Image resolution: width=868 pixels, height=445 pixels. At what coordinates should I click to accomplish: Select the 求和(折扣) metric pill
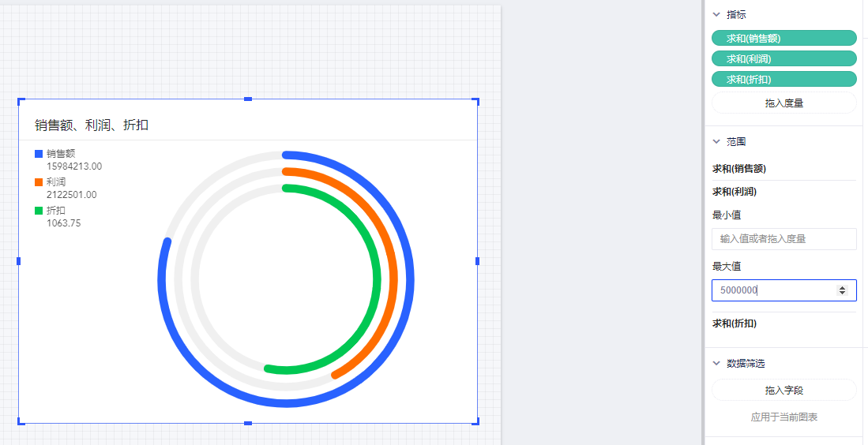pyautogui.click(x=783, y=79)
